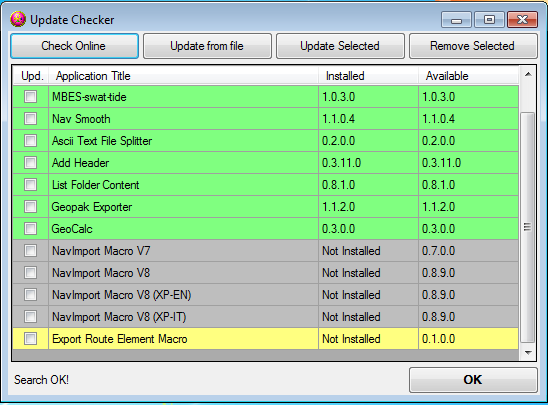The width and height of the screenshot is (548, 405).
Task: Check the NavImport Macro V8 (XP-EN) checkbox
Action: pyautogui.click(x=30, y=295)
